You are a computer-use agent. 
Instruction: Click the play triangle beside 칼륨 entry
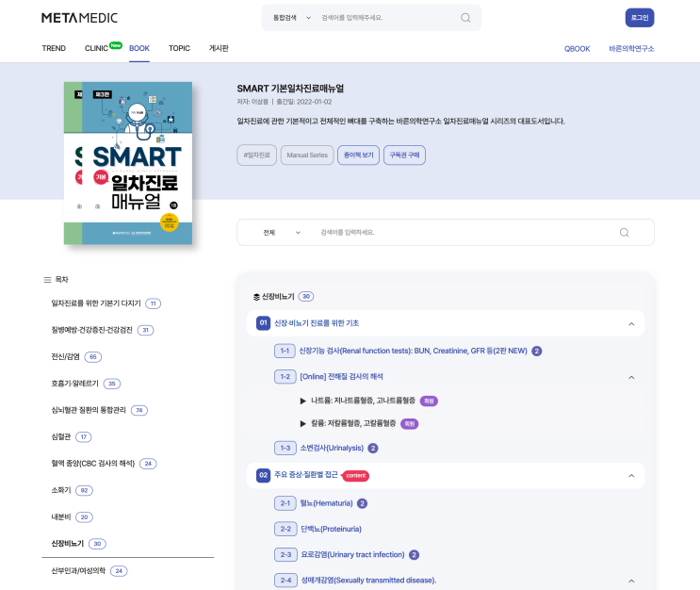coord(303,424)
